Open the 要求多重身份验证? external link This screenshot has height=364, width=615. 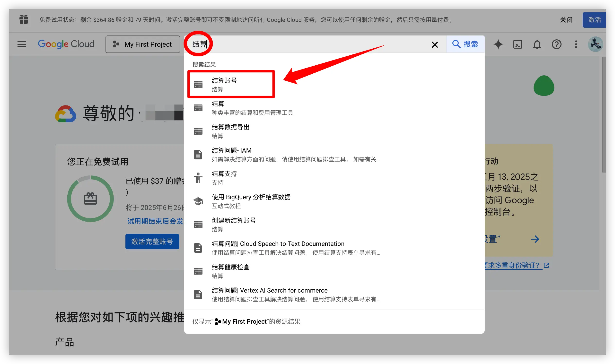click(517, 265)
